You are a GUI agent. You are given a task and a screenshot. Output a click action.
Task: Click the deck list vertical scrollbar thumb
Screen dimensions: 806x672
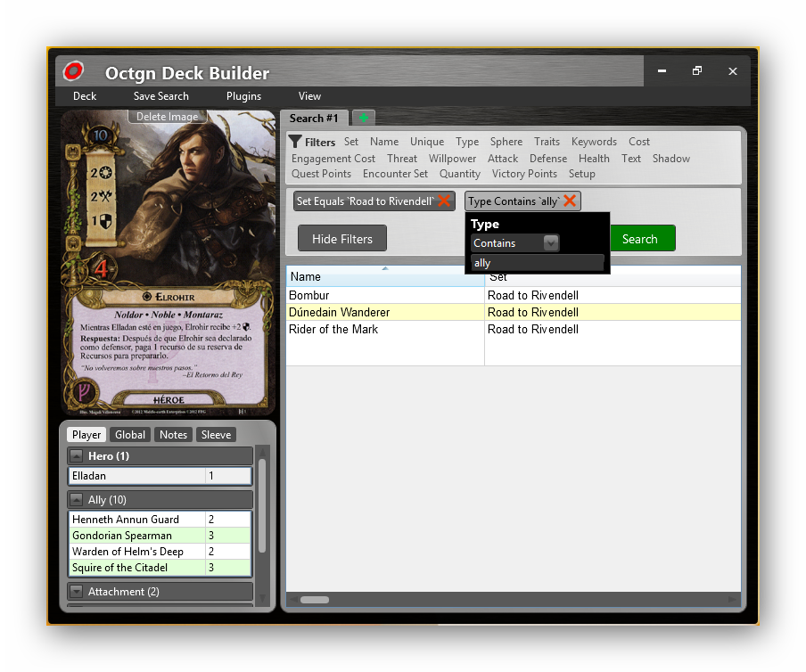pyautogui.click(x=262, y=505)
